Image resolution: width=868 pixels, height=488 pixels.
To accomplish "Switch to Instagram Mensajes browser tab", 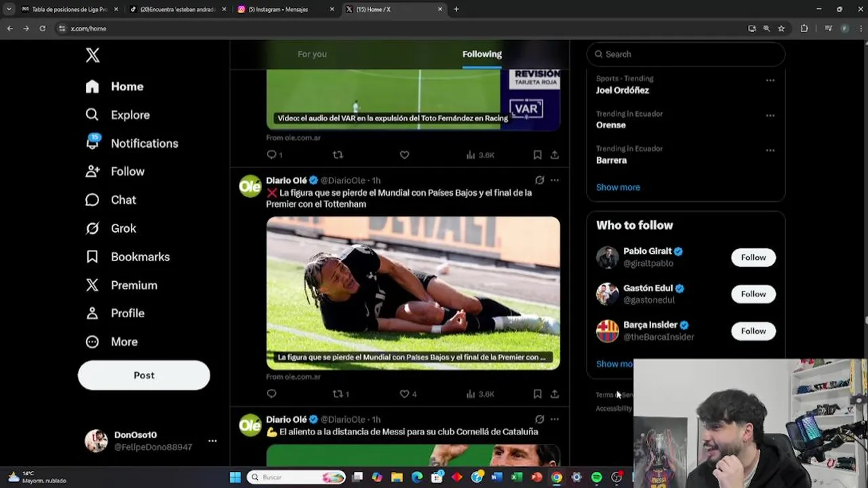I will (x=285, y=9).
